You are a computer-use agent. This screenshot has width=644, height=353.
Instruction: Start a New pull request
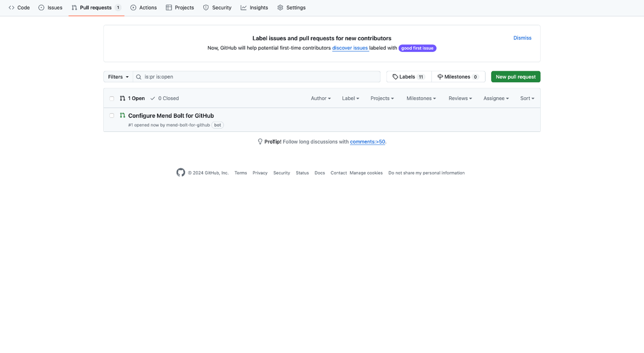click(516, 77)
